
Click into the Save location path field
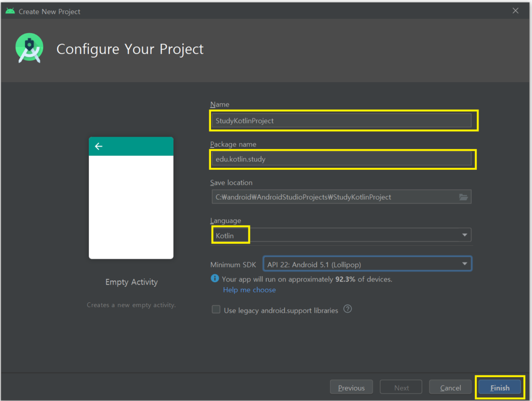click(x=332, y=197)
